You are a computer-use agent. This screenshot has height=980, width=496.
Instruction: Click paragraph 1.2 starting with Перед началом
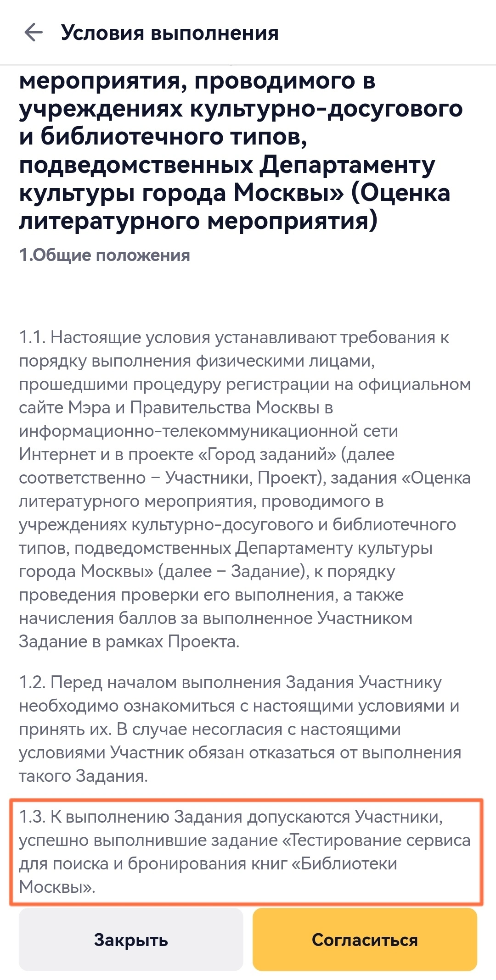pyautogui.click(x=239, y=729)
